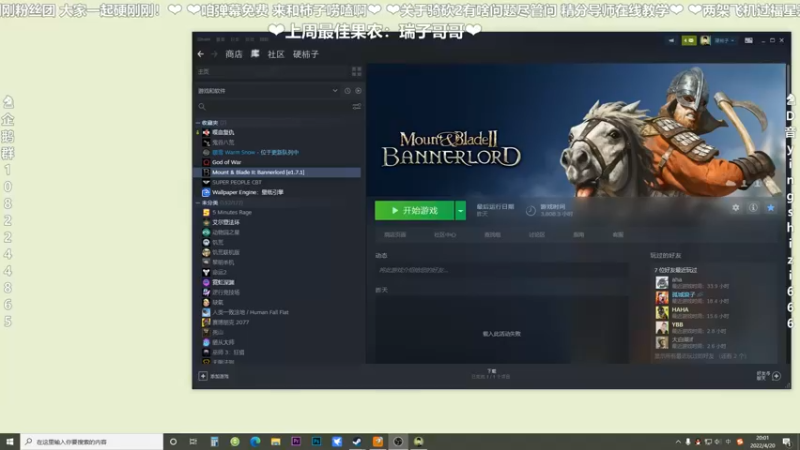Open Premiere Pro from taskbar
The width and height of the screenshot is (800, 450).
(x=296, y=441)
